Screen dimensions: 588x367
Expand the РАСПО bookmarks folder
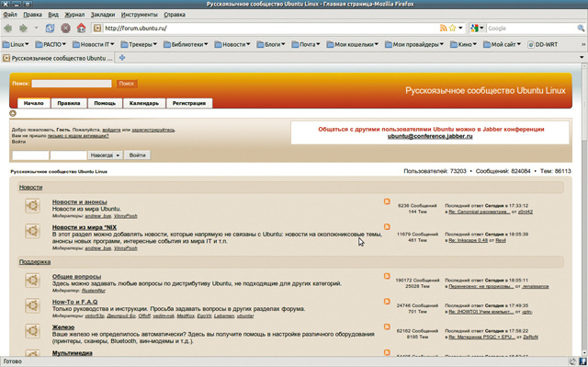point(51,45)
